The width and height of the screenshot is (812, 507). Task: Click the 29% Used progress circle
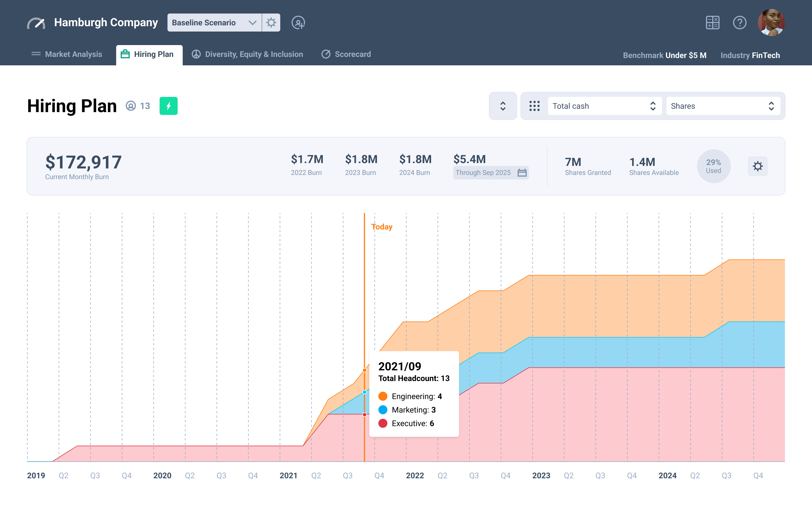[714, 166]
